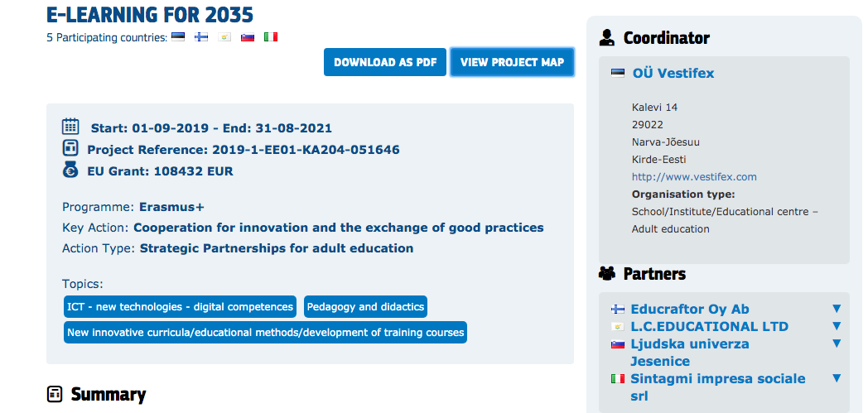Viewport: 868px width, 413px height.
Task: Open the OÜ Vestifex coordinator link
Action: click(673, 73)
